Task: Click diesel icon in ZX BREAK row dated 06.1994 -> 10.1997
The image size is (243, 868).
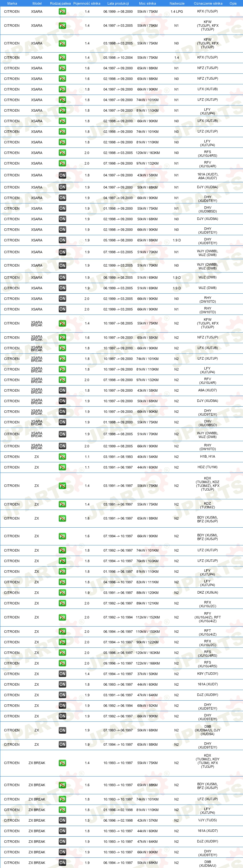Action: tap(62, 863)
